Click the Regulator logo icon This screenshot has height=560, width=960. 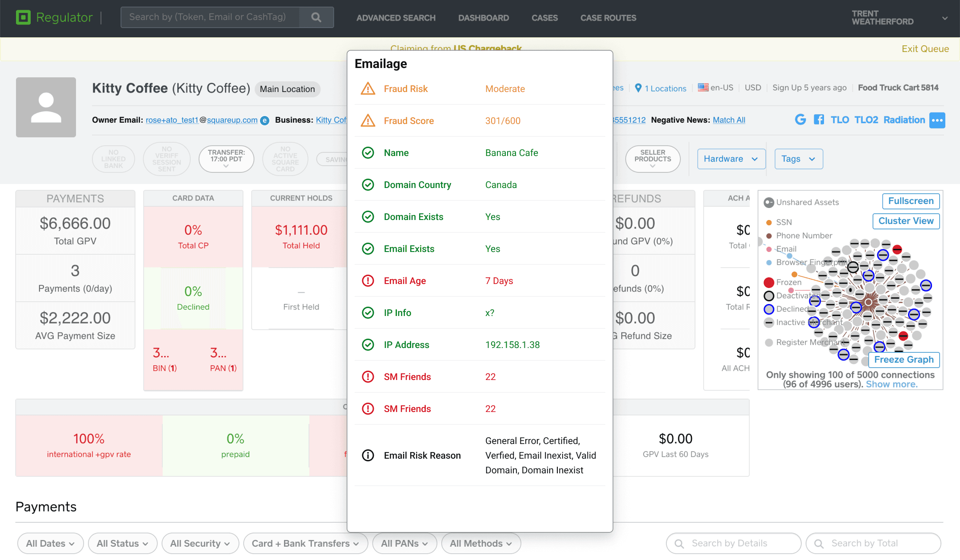[23, 17]
